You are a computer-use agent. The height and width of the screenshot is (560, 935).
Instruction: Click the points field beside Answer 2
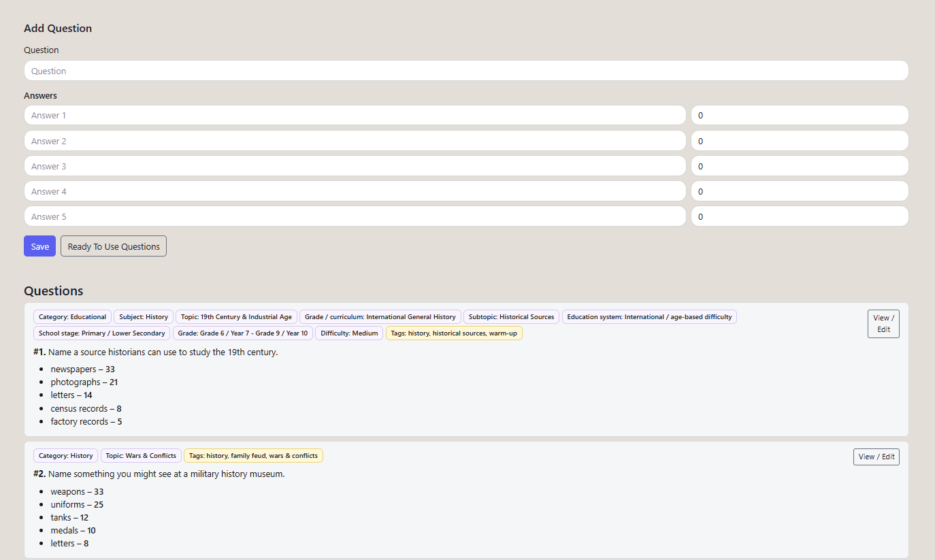[x=800, y=141]
